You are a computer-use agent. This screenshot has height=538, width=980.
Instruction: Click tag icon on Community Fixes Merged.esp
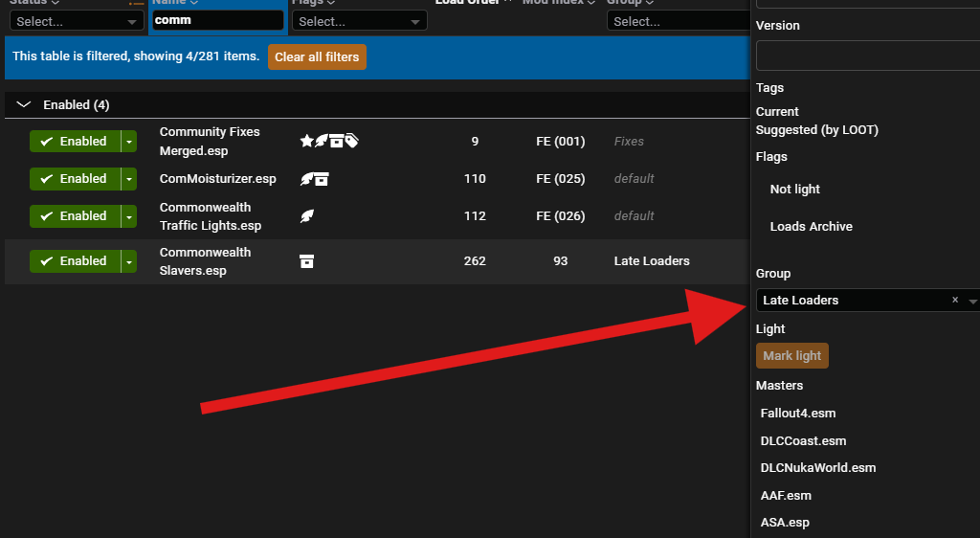[x=351, y=142]
